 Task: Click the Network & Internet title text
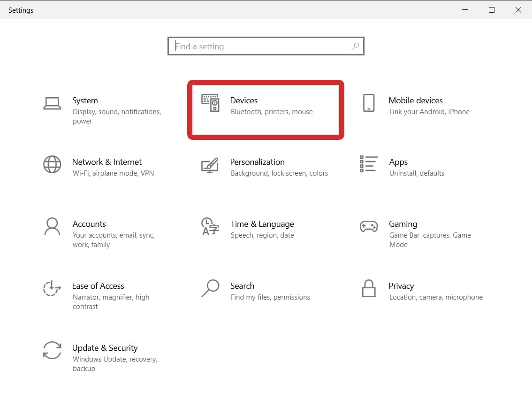(x=106, y=162)
